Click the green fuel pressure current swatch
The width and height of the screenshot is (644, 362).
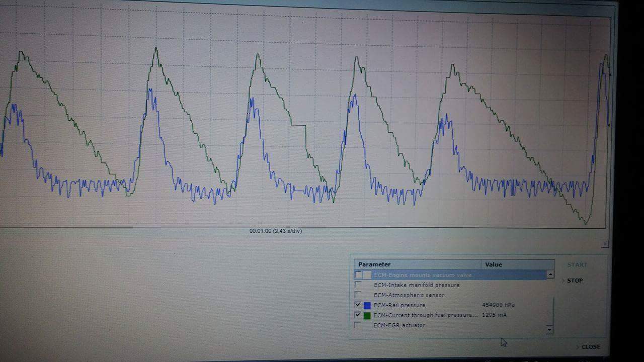point(367,315)
